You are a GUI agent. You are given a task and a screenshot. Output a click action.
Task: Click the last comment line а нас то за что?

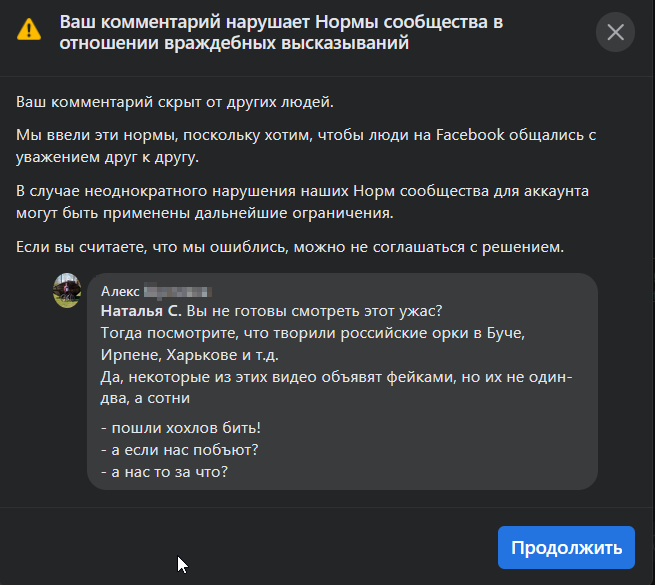click(x=165, y=469)
